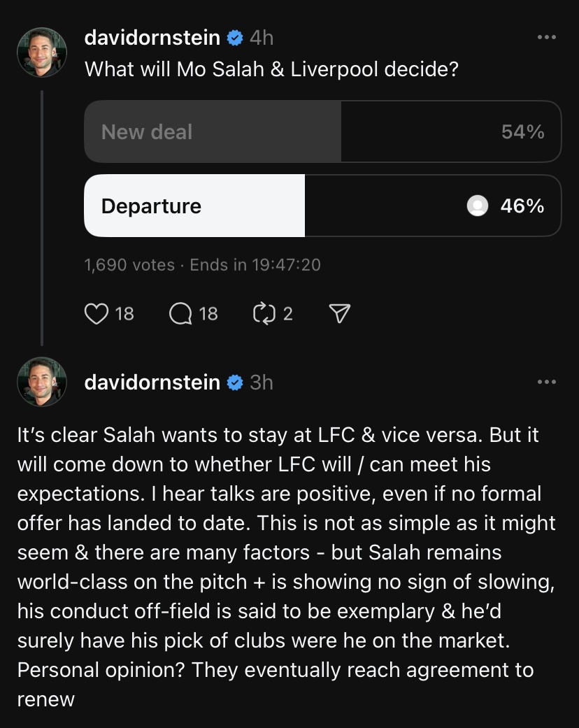Open more options on the poll post
Image resolution: width=579 pixels, height=728 pixels.
[546, 37]
